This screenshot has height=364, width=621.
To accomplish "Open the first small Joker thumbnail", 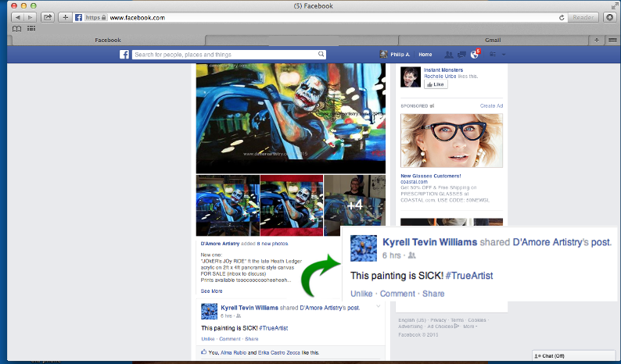I will pos(228,205).
